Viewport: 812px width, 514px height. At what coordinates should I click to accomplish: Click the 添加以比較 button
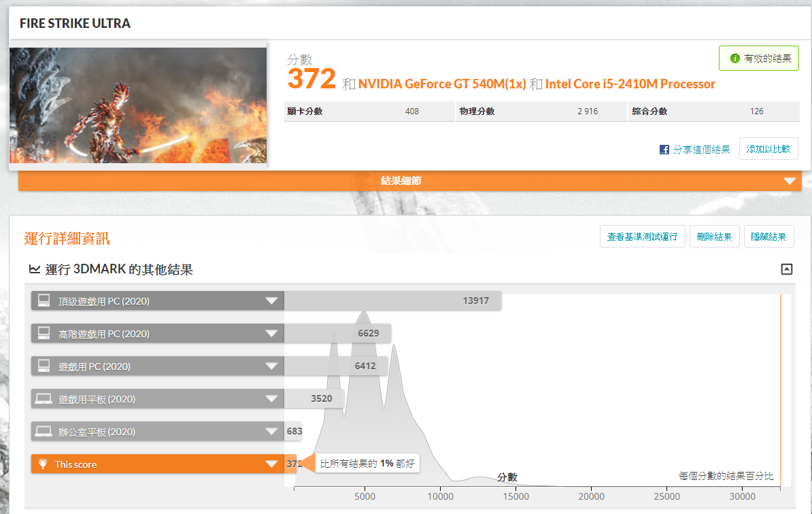point(768,149)
